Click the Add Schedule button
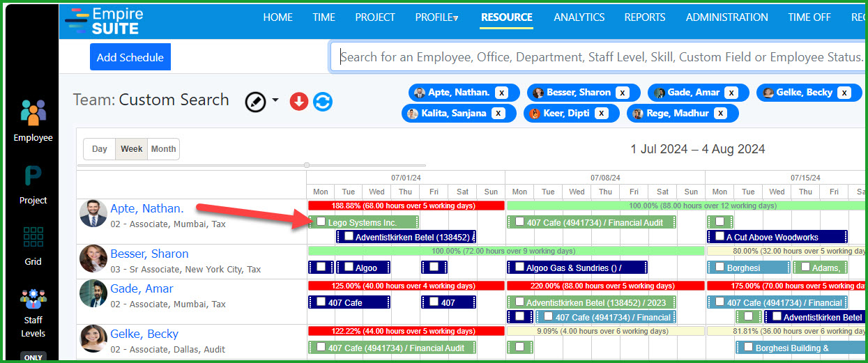This screenshot has height=363, width=868. [x=130, y=57]
